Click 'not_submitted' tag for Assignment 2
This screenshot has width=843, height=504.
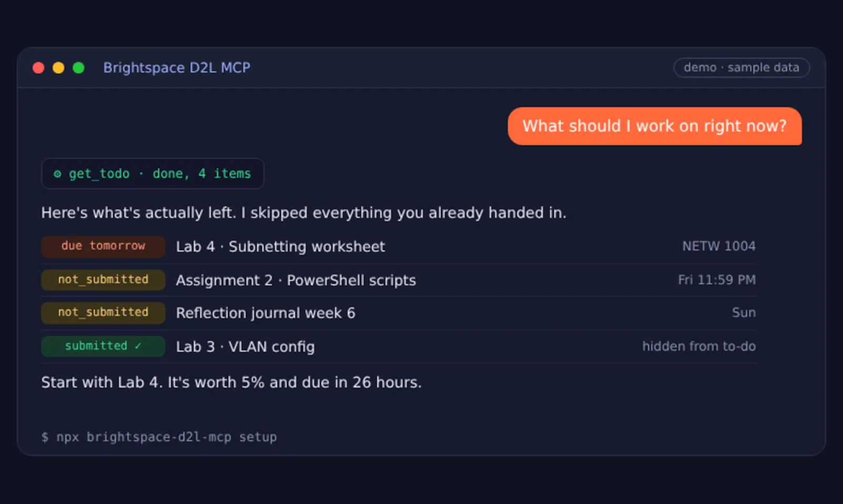click(103, 280)
